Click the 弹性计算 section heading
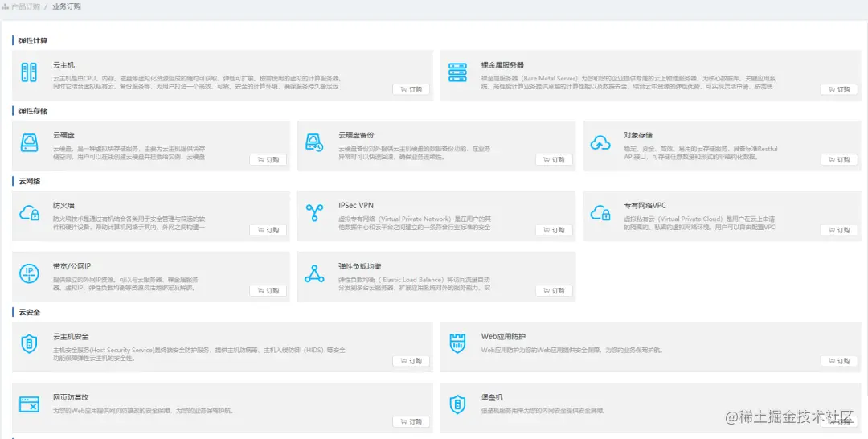The width and height of the screenshot is (868, 439). 33,40
